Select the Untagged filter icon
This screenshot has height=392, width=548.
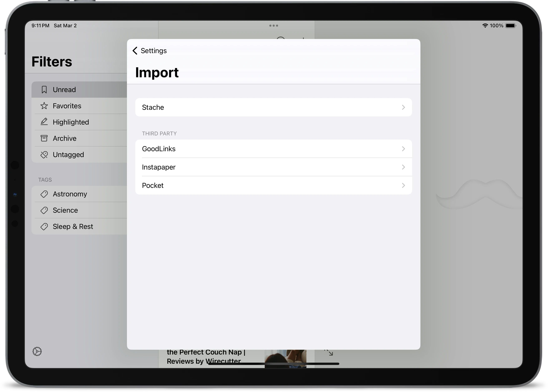(x=44, y=155)
